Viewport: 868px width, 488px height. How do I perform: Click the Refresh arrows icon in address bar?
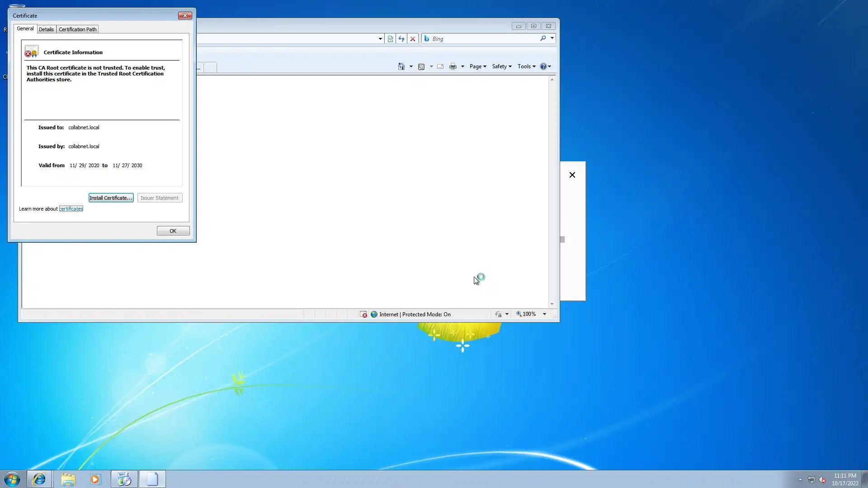tap(401, 39)
